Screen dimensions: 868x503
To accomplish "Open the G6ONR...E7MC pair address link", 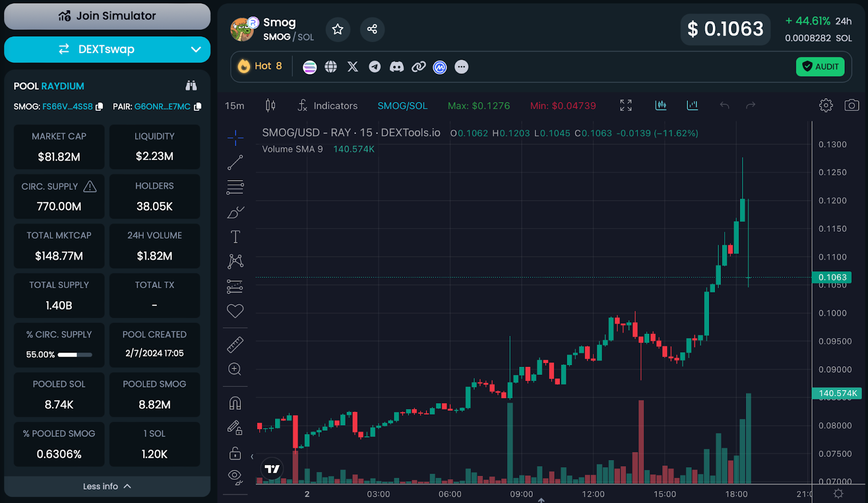I will point(162,107).
